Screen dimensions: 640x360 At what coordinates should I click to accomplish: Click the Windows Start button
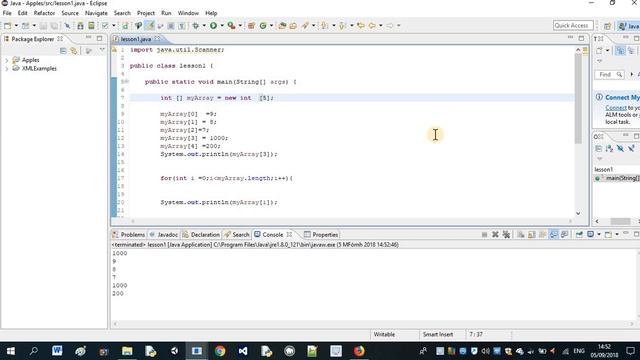click(x=11, y=351)
